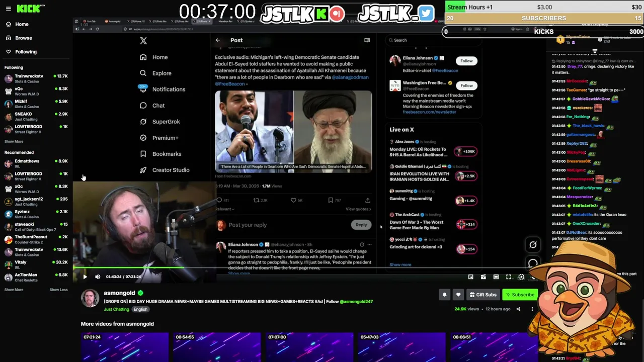Screen dimensions: 644x362
Task: Click floating Grok icon over video
Action: [533, 245]
